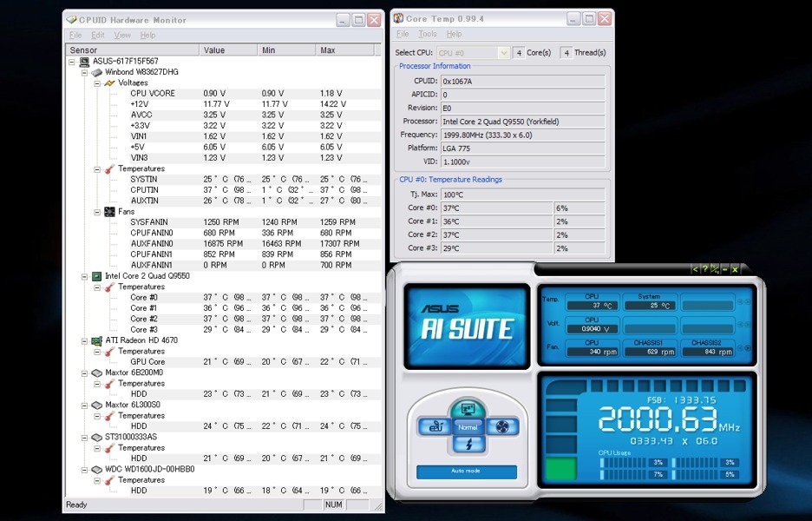Viewport: 812px width, 521px height.
Task: Click the lightning bolt icon in AI Suite
Action: tap(468, 445)
